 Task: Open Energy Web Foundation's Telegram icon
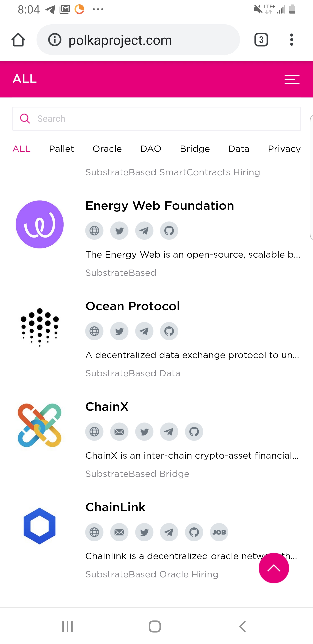click(144, 230)
